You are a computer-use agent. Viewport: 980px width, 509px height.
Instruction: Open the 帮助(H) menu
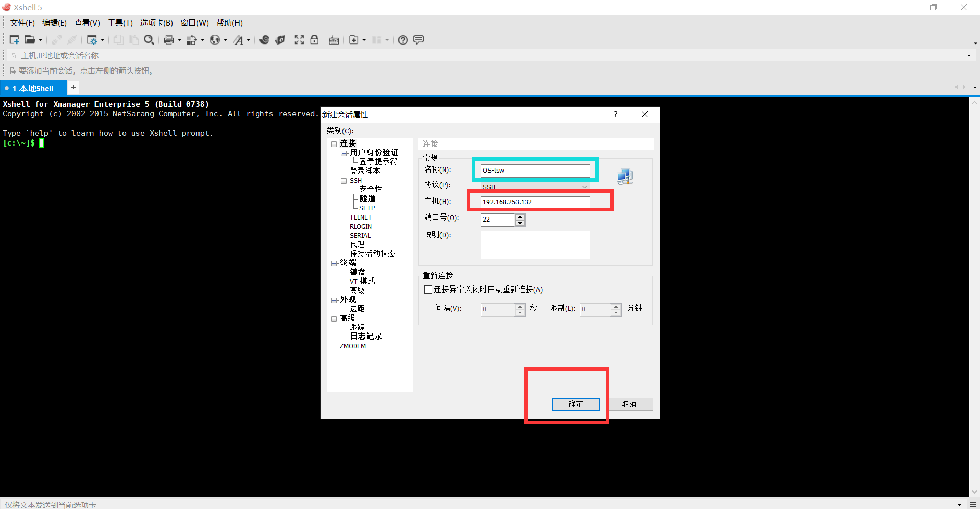tap(229, 23)
